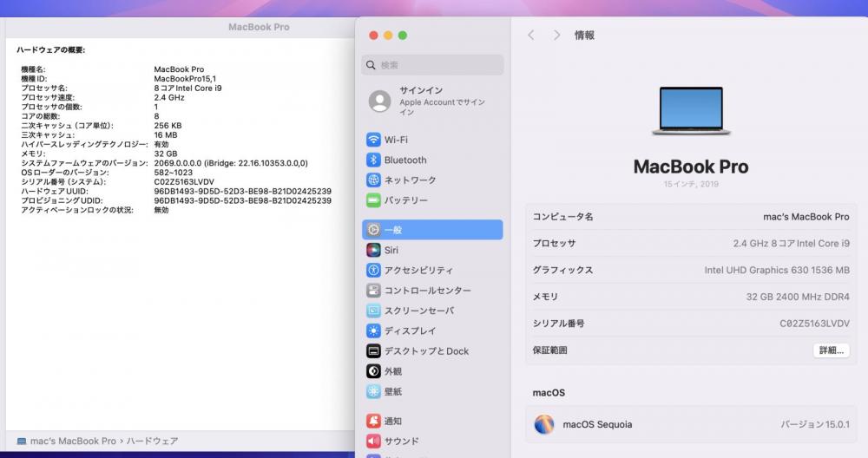The width and height of the screenshot is (868, 458).
Task: Click the 壁紙 wallpaper icon
Action: coord(373,391)
